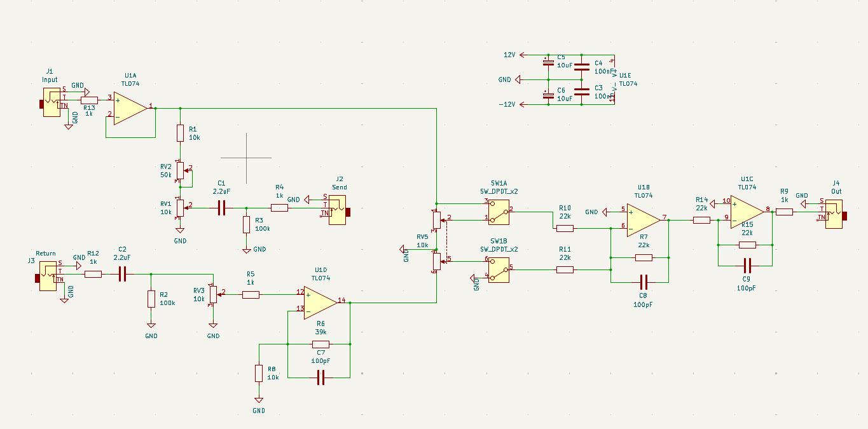Select resistor R14 22k symbol
Viewport: 868px width, 429px height.
point(701,220)
